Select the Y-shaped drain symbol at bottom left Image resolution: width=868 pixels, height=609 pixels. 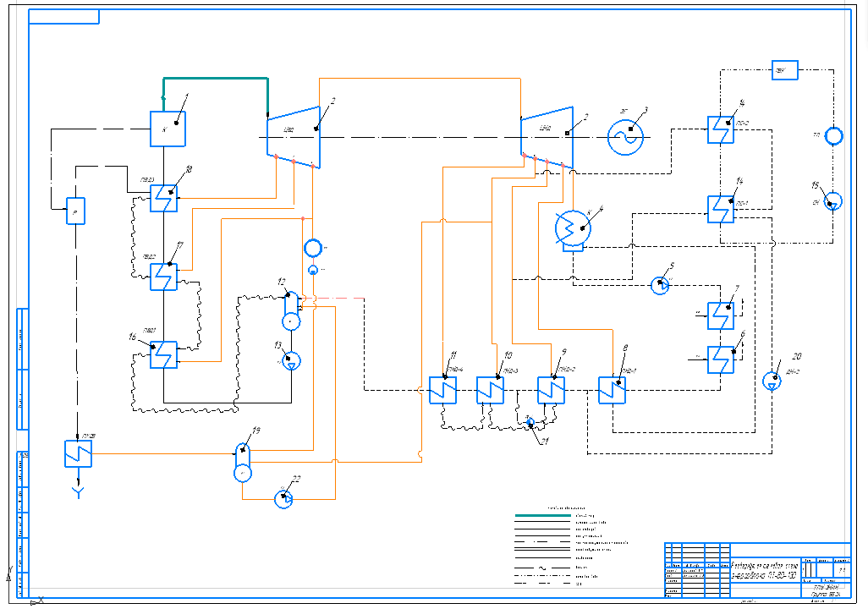[78, 491]
